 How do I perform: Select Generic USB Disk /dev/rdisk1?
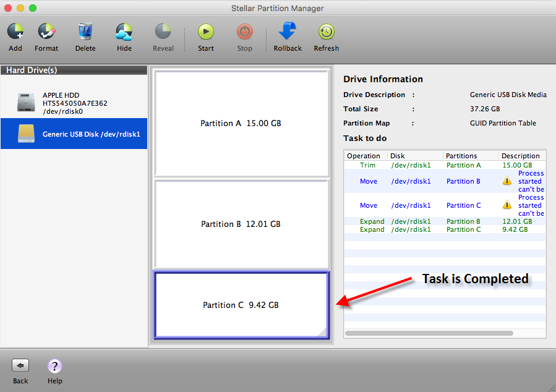pos(74,134)
